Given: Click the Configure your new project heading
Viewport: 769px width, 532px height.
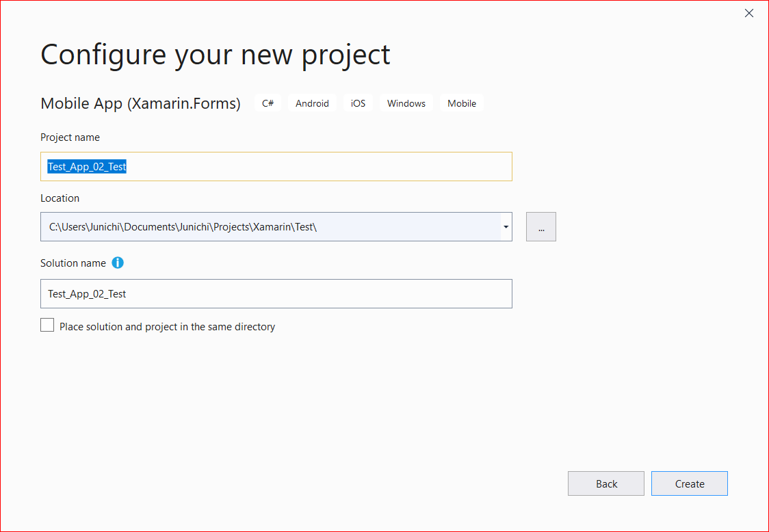Looking at the screenshot, I should (215, 55).
